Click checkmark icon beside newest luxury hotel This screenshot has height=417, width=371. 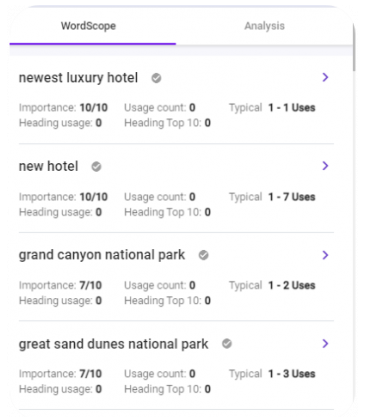click(x=156, y=78)
